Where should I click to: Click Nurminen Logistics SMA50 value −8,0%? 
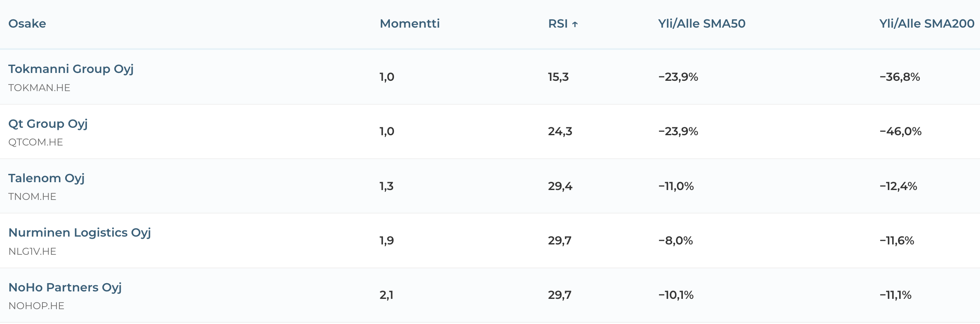coord(675,241)
